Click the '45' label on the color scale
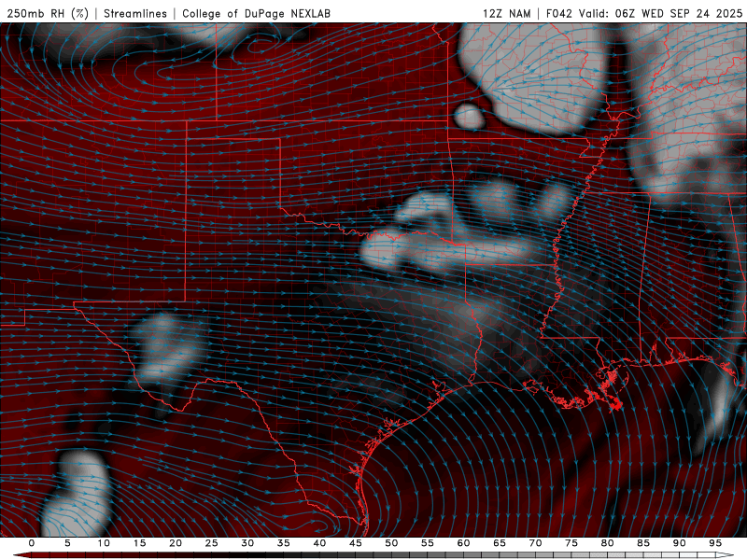This screenshot has width=747, height=560. 356,543
